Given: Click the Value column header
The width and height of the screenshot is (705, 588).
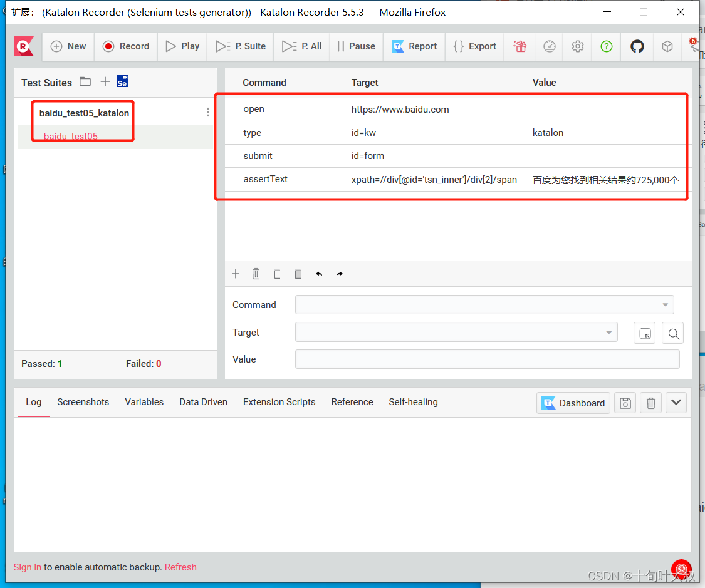Looking at the screenshot, I should pos(544,83).
